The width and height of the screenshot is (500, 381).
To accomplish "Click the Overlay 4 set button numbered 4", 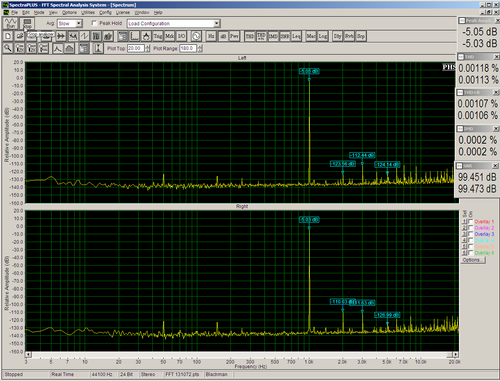I will point(465,240).
